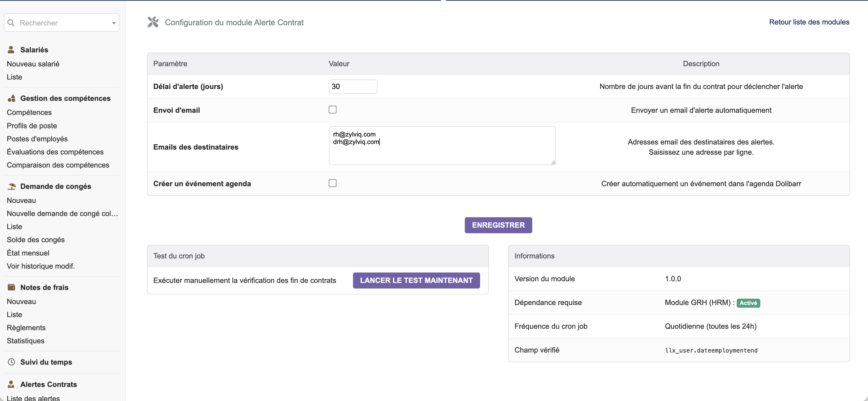Open Liste under Salariés
Screen dimensions: 868x401
[x=15, y=77]
